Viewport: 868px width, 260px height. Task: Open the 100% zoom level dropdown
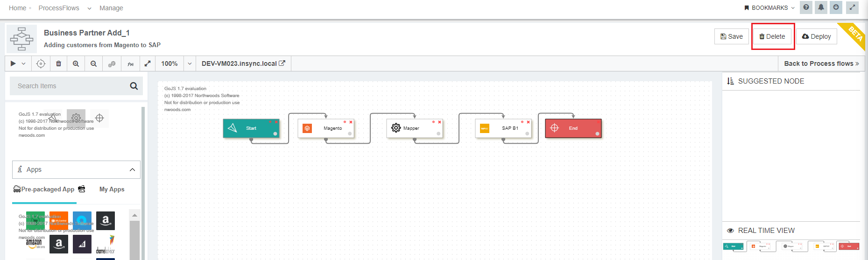click(190, 63)
